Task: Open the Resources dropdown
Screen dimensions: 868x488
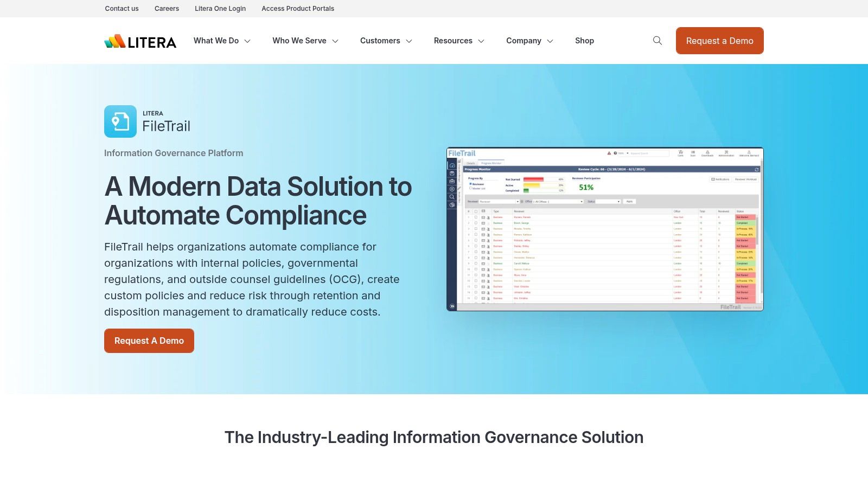Action: (x=459, y=41)
